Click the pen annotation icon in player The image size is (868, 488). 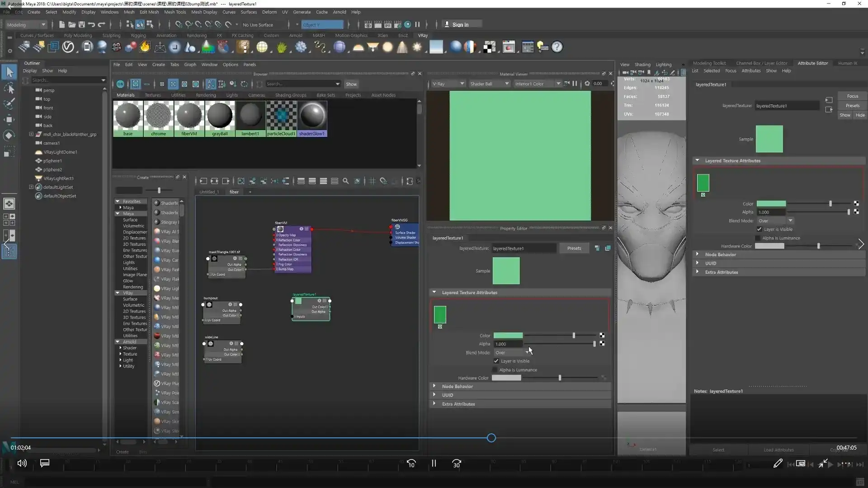click(x=778, y=464)
